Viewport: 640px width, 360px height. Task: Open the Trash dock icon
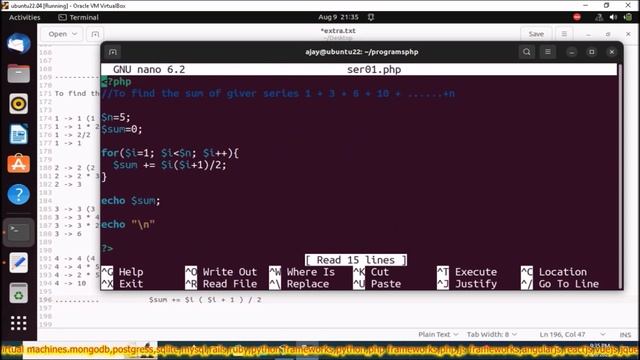click(18, 293)
